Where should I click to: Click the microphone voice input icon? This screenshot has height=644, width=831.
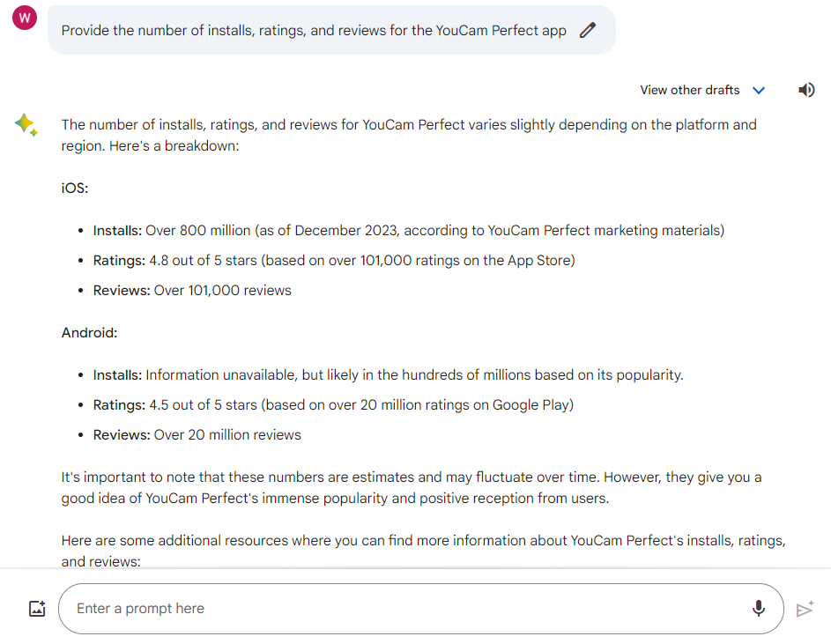[x=759, y=609]
